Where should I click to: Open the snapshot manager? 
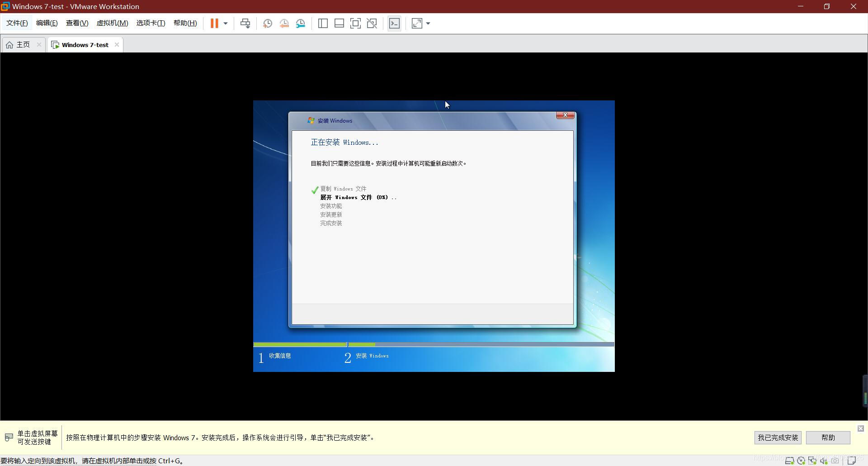[x=301, y=24]
